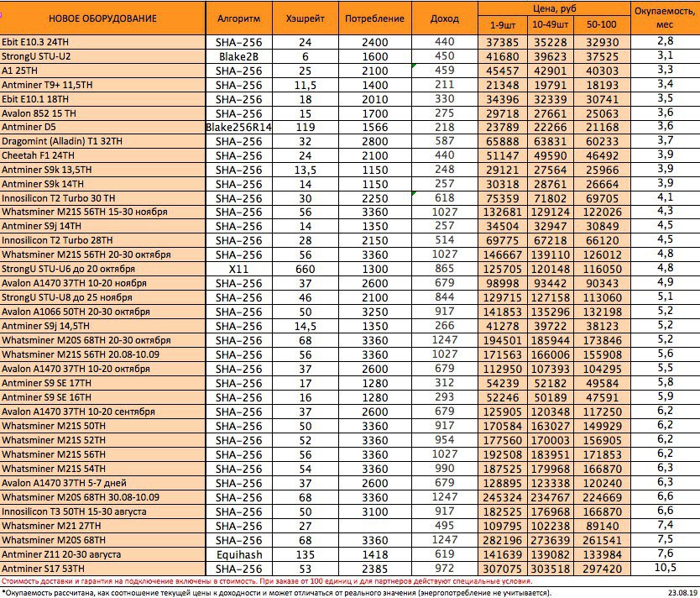Select the 'Цена, руб' header cell

555,8
